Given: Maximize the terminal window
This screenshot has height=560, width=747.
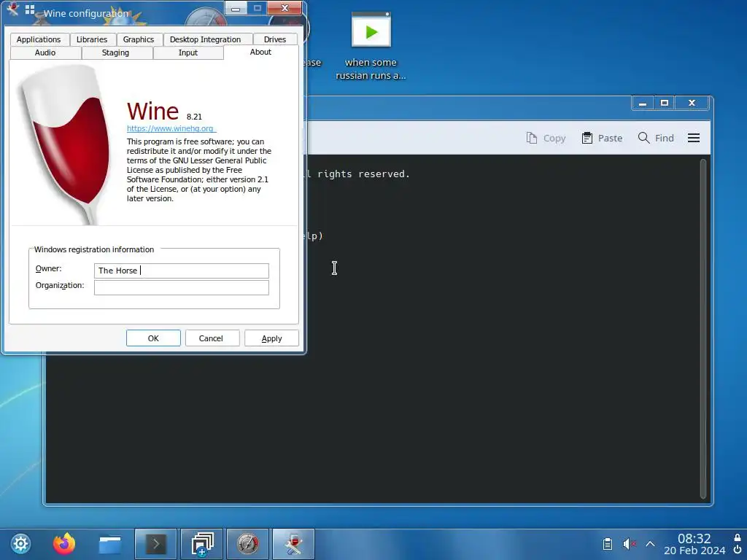Looking at the screenshot, I should coord(665,103).
